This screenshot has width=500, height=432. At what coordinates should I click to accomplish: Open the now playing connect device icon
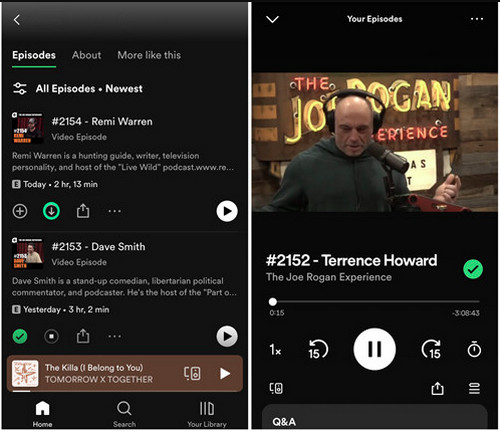tap(276, 388)
